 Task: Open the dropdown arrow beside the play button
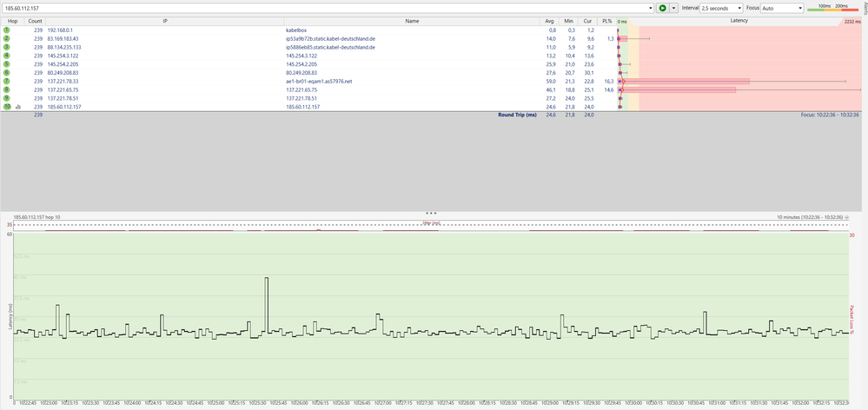click(673, 9)
